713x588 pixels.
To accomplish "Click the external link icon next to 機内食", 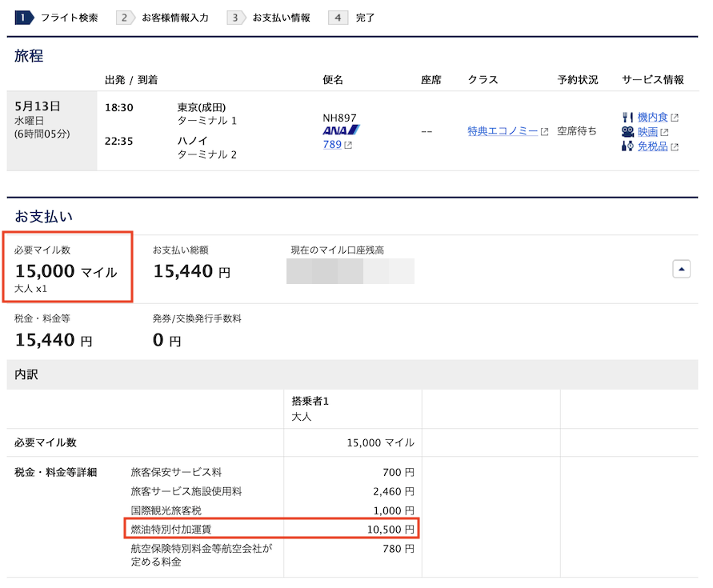I will coord(675,117).
